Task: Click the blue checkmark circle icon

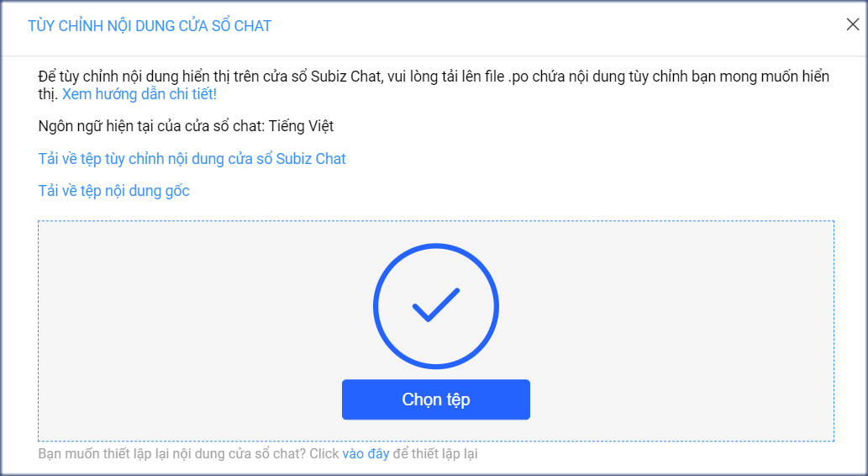Action: point(435,306)
